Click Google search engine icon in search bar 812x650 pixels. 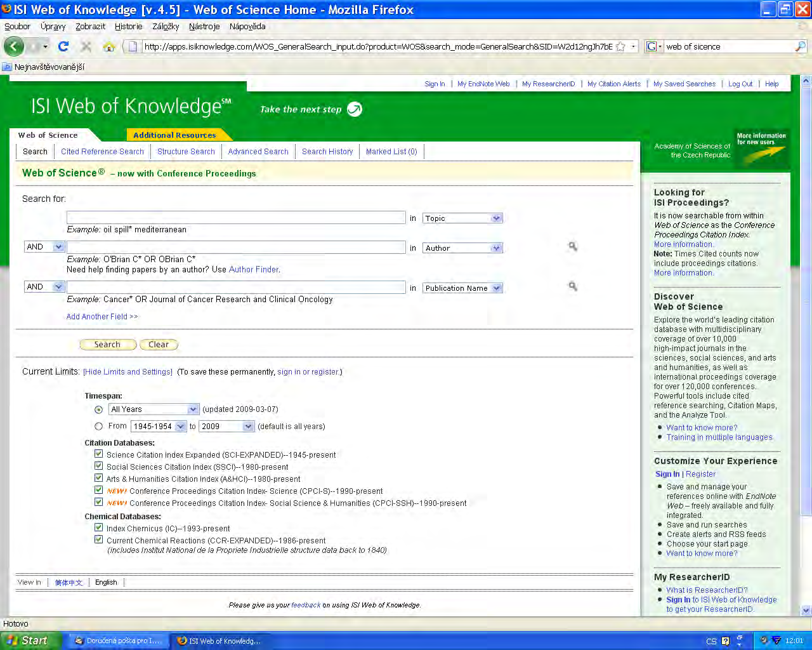[x=651, y=46]
